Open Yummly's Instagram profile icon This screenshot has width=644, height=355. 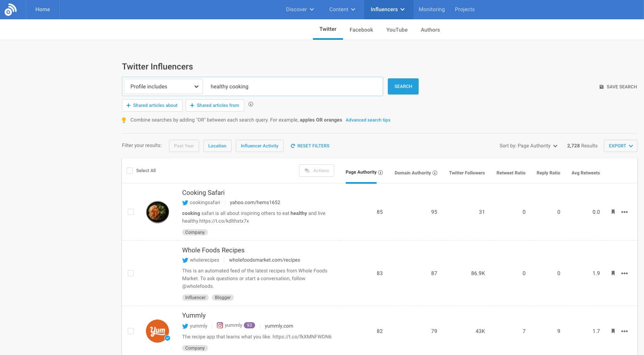pyautogui.click(x=220, y=325)
